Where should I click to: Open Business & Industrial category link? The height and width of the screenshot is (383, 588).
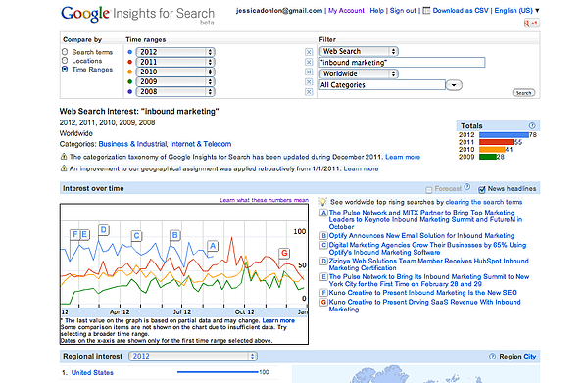tap(132, 144)
